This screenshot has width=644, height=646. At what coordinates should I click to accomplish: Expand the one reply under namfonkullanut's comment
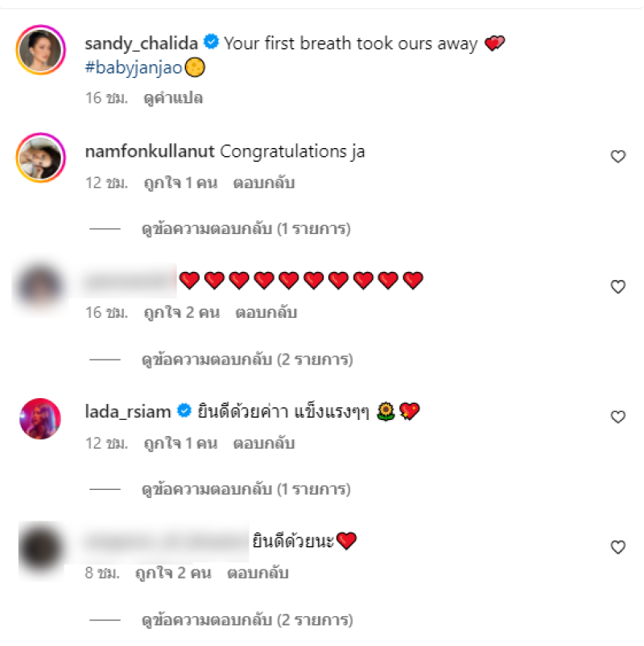point(246,229)
